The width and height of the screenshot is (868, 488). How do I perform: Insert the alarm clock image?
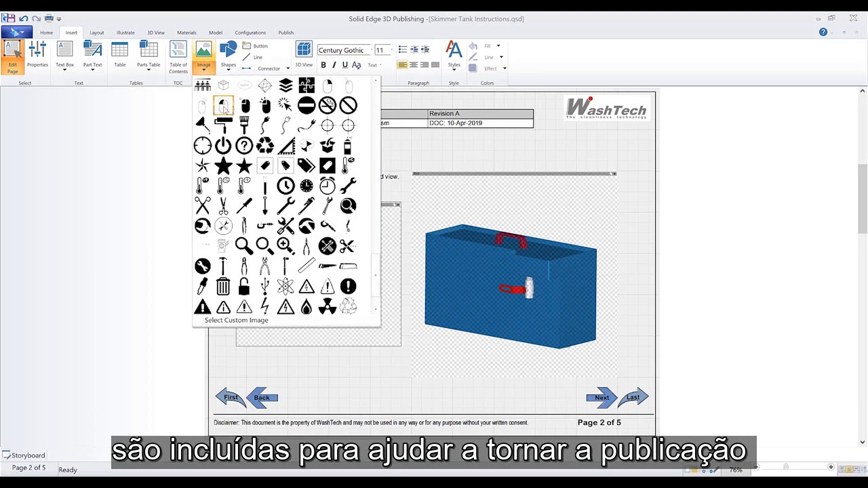tap(328, 185)
